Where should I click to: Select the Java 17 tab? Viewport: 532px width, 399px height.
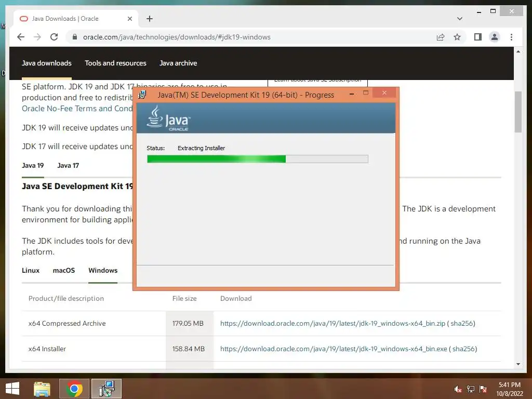(x=68, y=166)
